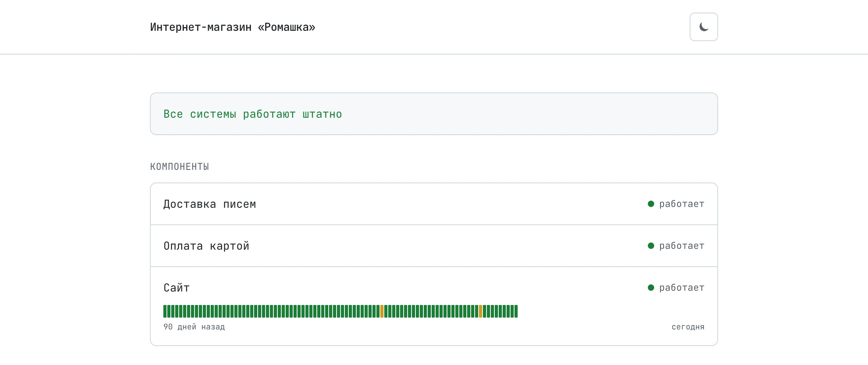The width and height of the screenshot is (868, 365).
Task: Click the «Все системы работают штатно» banner
Action: (x=434, y=114)
